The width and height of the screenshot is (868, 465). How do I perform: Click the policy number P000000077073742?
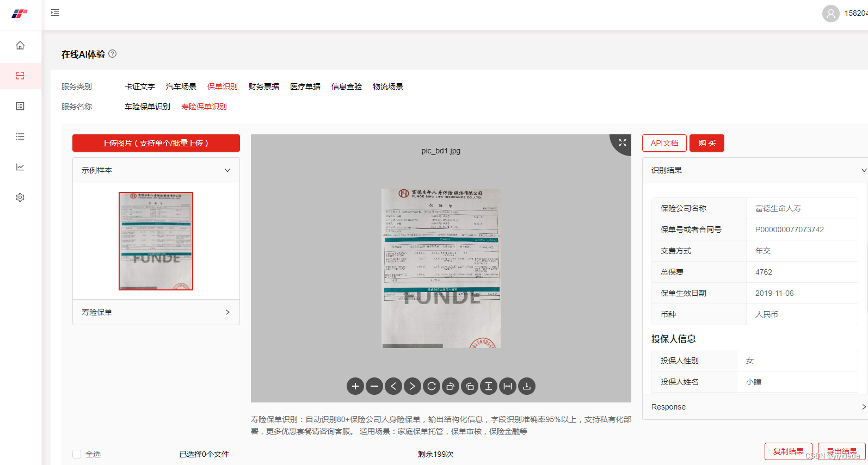click(790, 230)
